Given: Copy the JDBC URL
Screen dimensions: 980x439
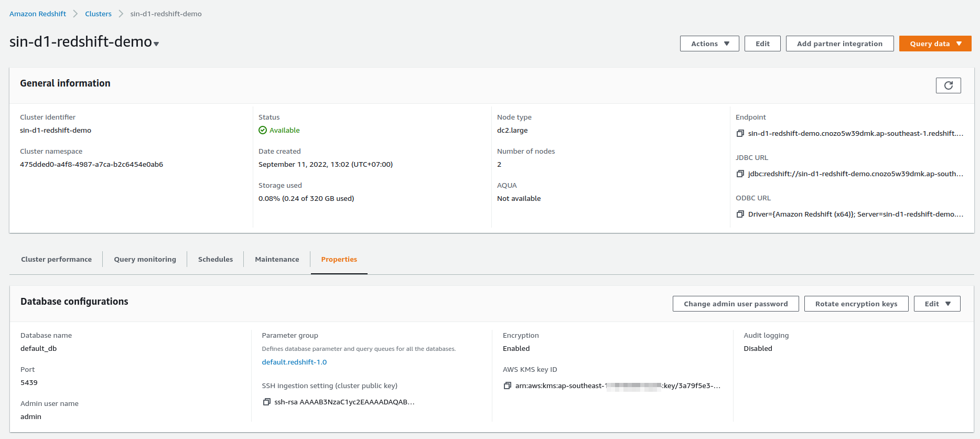Looking at the screenshot, I should [740, 174].
